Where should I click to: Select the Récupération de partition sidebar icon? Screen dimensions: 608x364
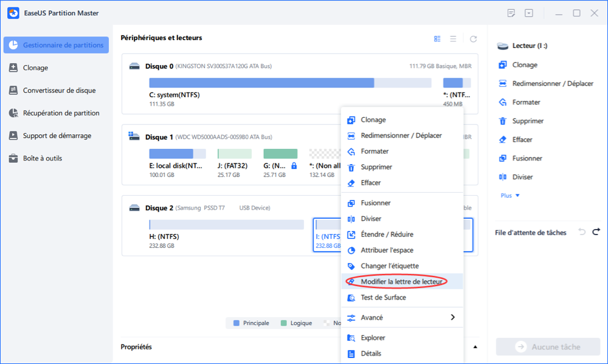click(x=13, y=113)
